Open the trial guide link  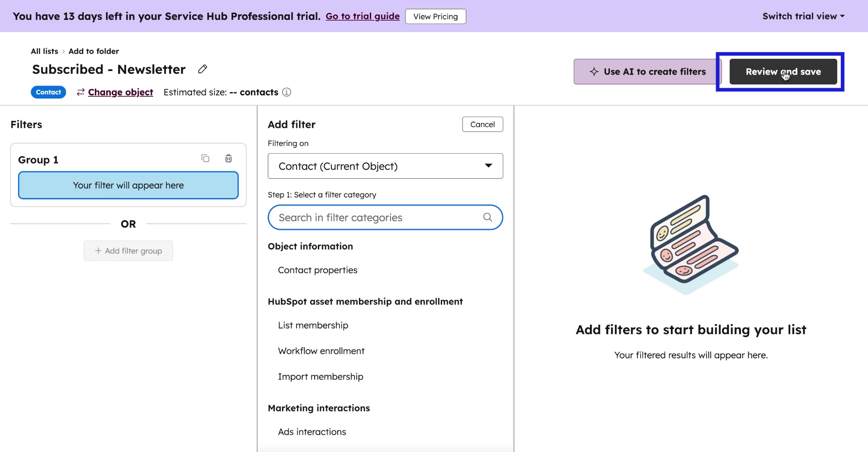(x=362, y=16)
